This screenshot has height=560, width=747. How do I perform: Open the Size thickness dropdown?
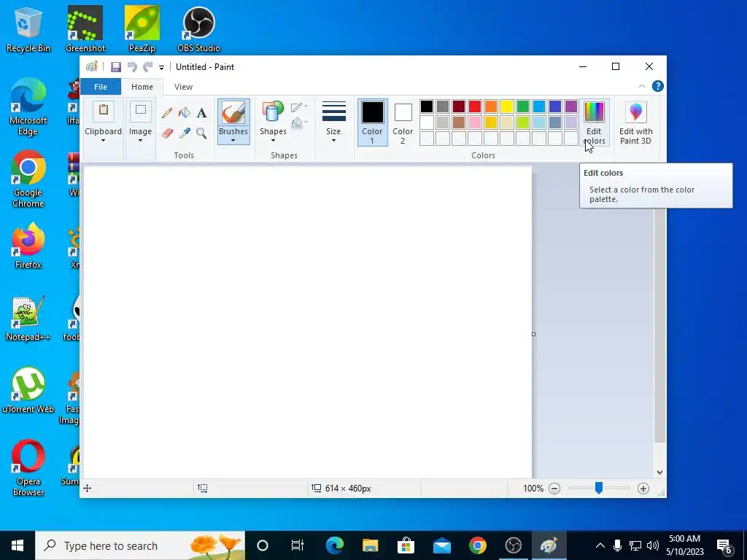(333, 122)
